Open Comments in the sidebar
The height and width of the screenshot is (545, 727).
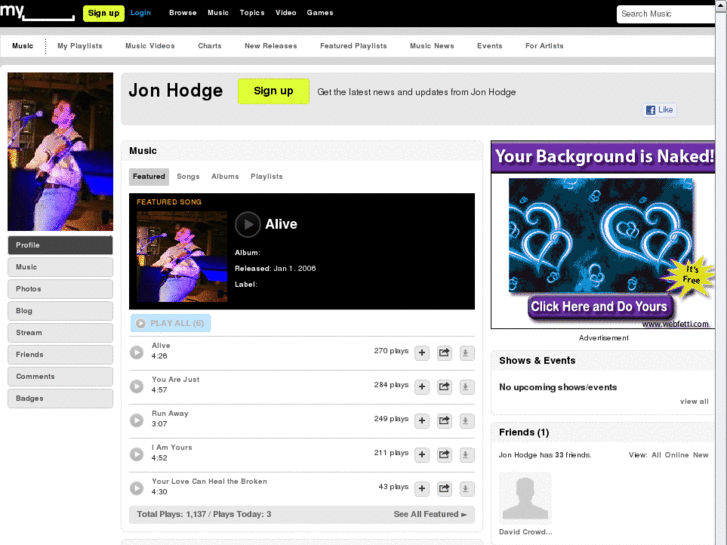(x=60, y=376)
